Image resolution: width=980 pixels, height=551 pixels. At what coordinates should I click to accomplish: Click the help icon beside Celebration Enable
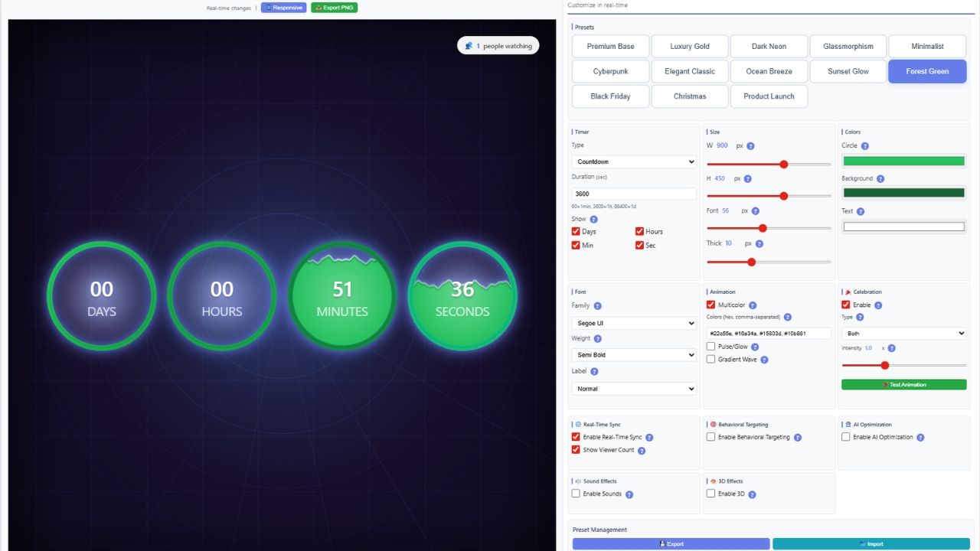coord(878,305)
